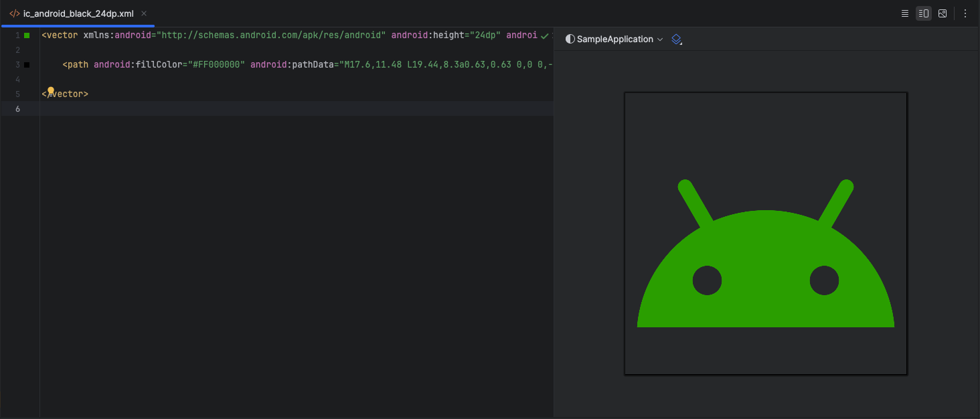Click the green color preview on line 1
980x419 pixels.
26,35
